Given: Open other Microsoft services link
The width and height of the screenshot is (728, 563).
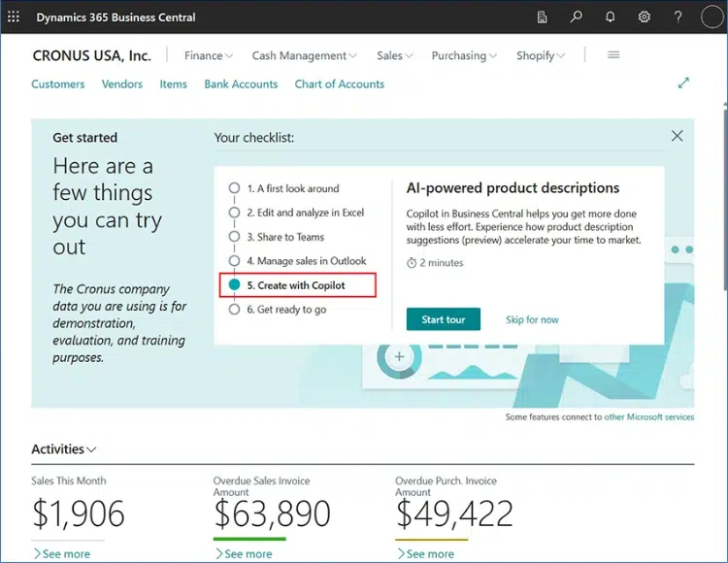Looking at the screenshot, I should (649, 416).
